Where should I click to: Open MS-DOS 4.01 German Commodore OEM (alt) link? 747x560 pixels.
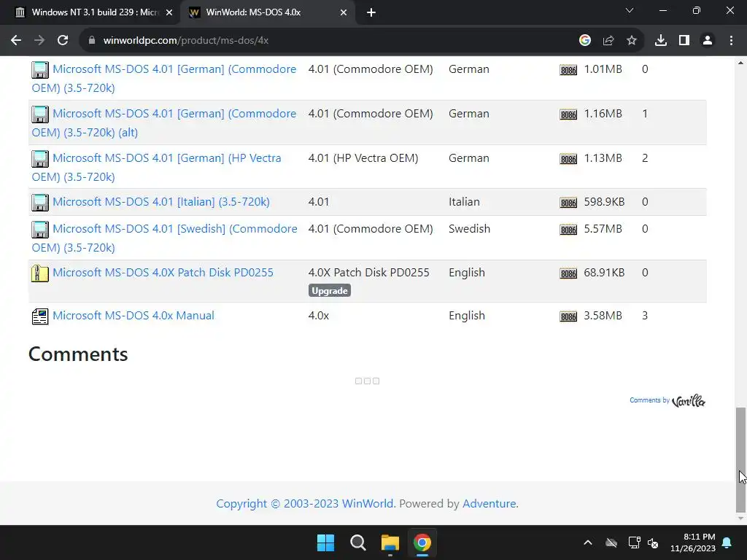164,122
